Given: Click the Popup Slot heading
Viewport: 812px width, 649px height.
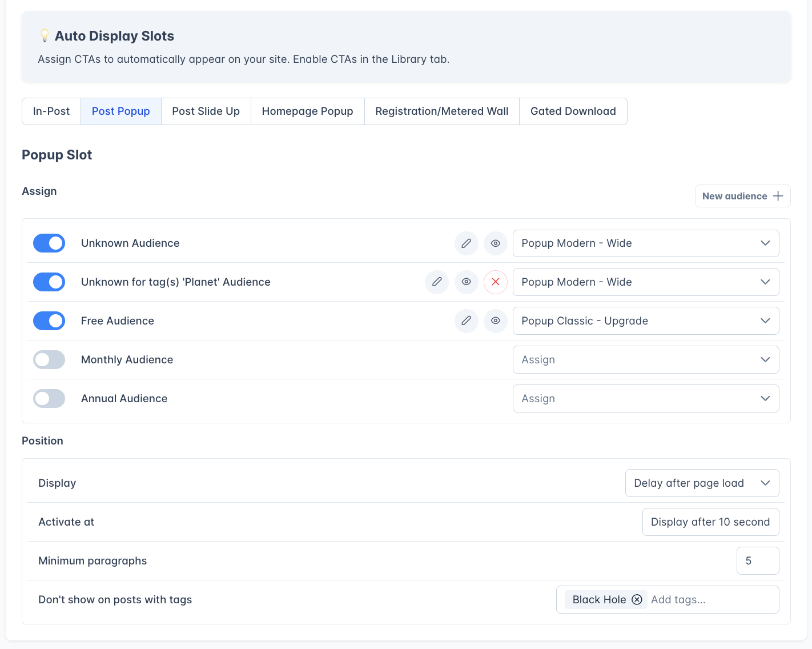Looking at the screenshot, I should pyautogui.click(x=57, y=155).
